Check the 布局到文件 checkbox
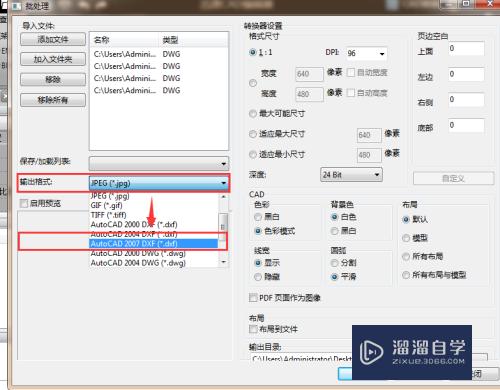Screen dimensions: 500x390 (253, 329)
